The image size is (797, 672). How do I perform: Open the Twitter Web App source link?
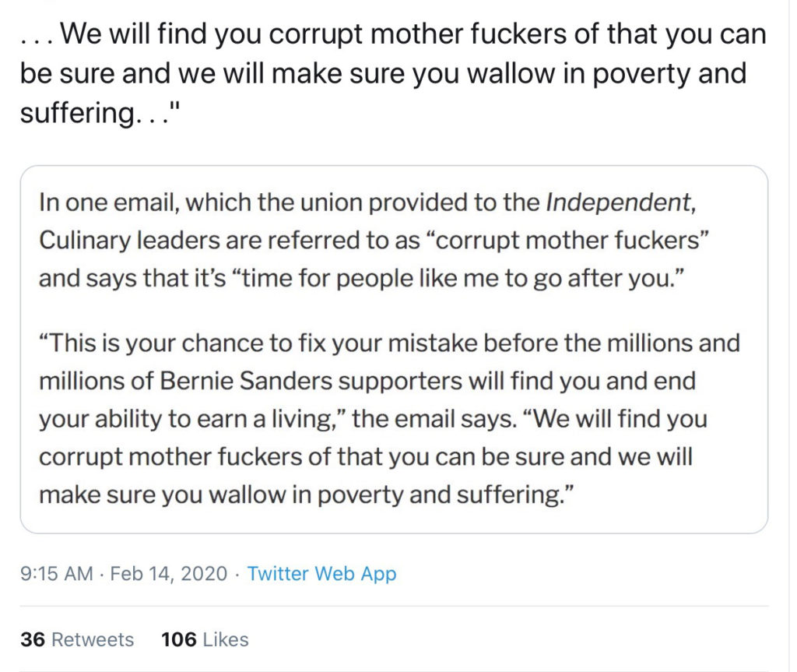click(321, 574)
